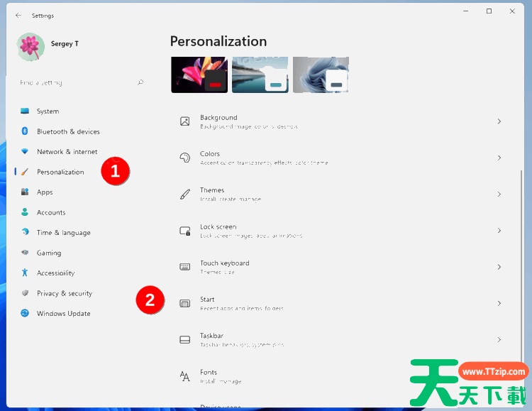Click the Accessibility figure icon
This screenshot has width=532, height=411.
click(25, 273)
